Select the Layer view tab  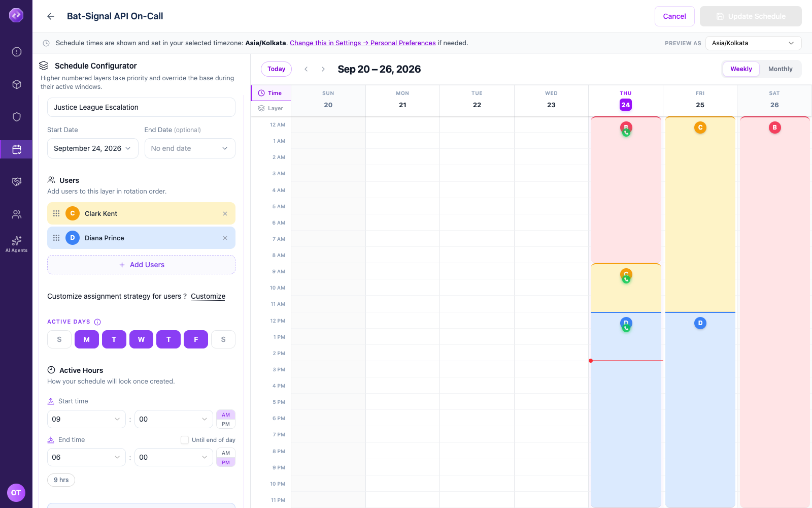pos(271,108)
